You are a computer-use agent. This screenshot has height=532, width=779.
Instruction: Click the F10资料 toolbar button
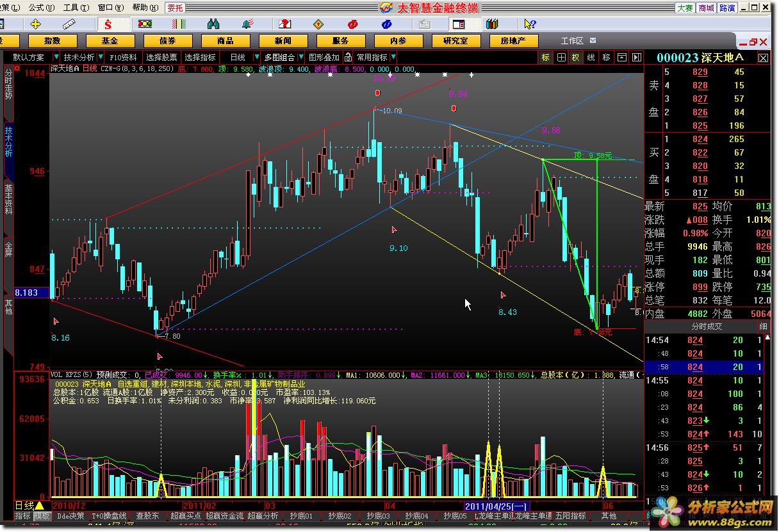(x=124, y=58)
